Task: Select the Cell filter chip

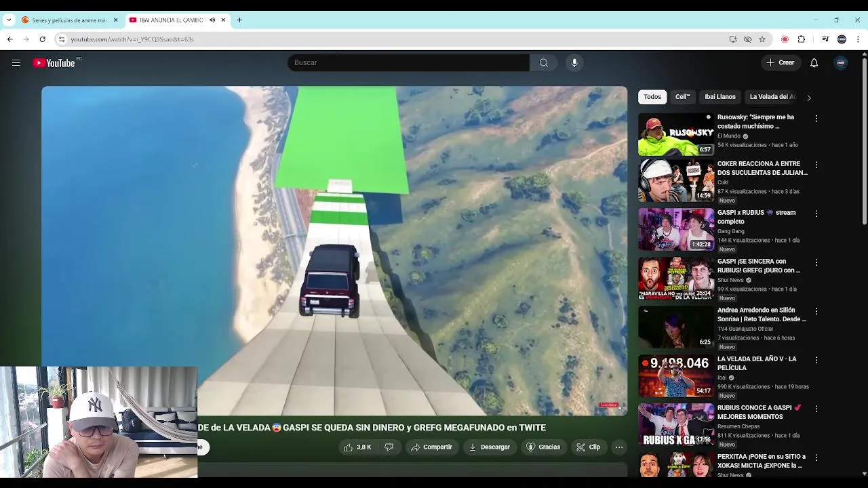Action: (x=683, y=97)
